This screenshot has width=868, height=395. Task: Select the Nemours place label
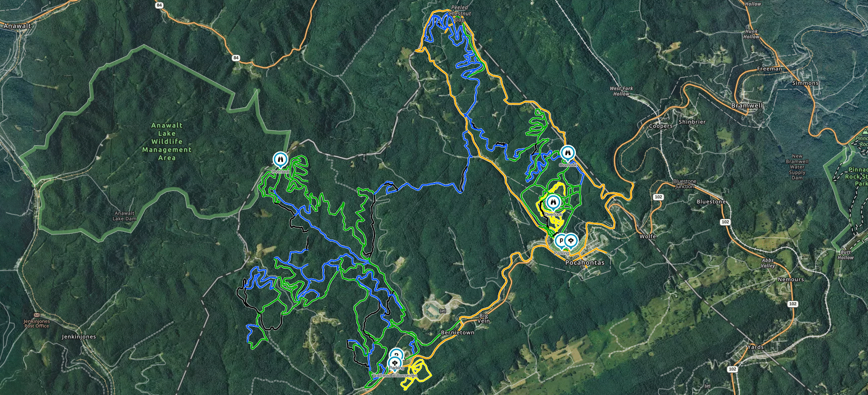(791, 280)
